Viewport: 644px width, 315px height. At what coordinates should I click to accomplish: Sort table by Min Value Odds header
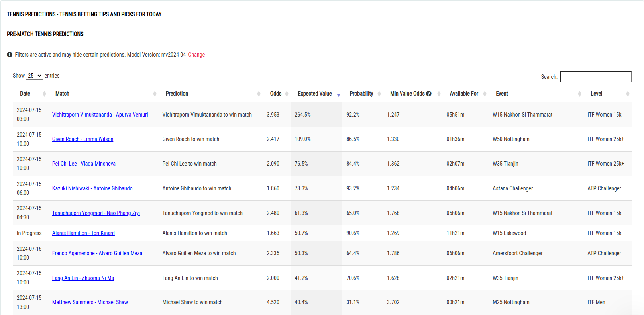(x=407, y=94)
